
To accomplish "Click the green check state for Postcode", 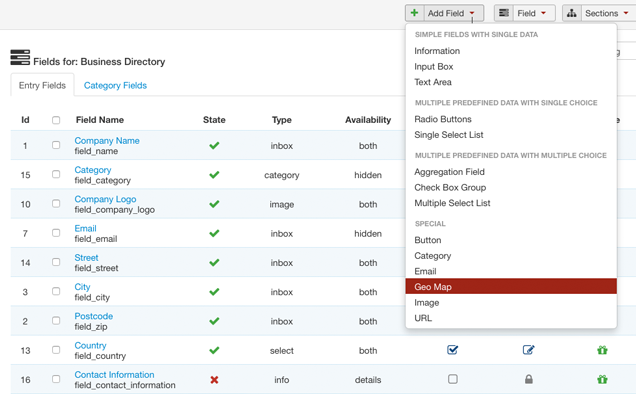I will [x=214, y=321].
